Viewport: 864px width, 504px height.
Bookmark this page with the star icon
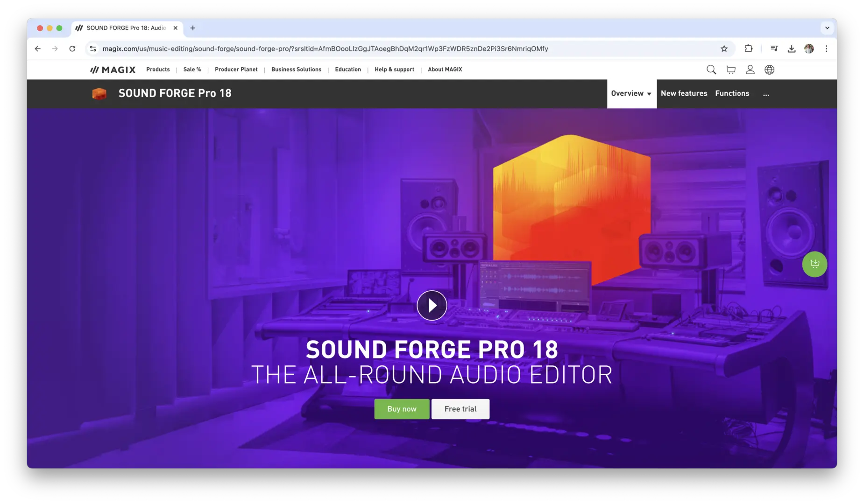pos(724,49)
